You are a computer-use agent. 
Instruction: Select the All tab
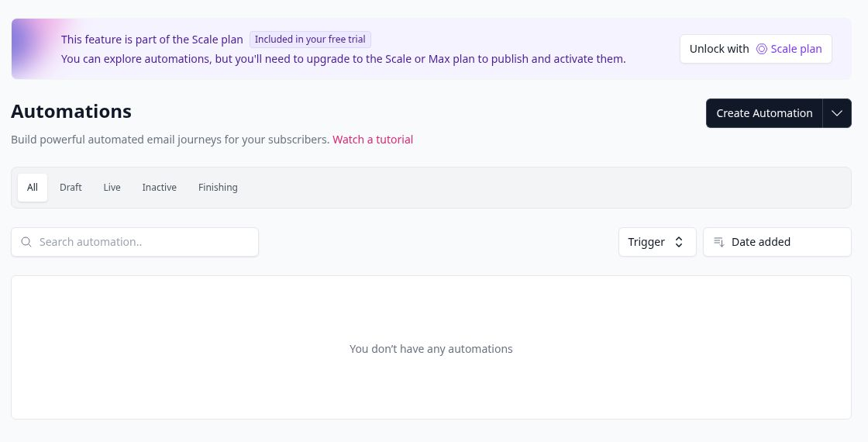point(33,187)
